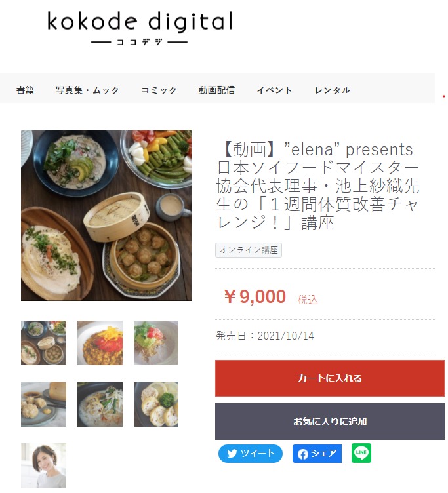Select the コミック menu item

coord(159,90)
